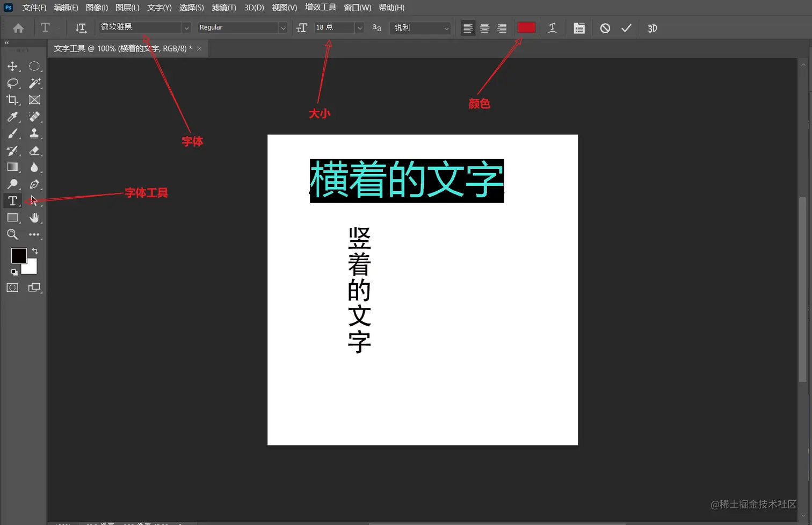Click the font size field 18 点
The width and height of the screenshot is (812, 525).
(x=335, y=27)
